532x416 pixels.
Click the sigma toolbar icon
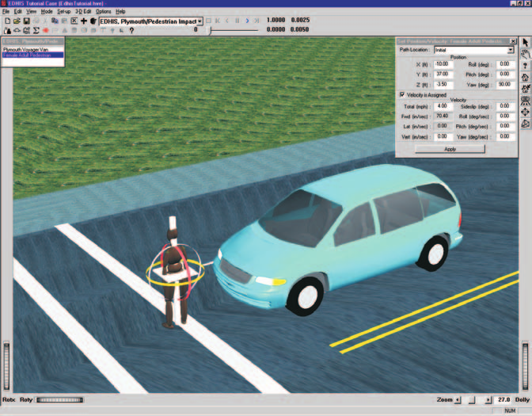point(36,30)
